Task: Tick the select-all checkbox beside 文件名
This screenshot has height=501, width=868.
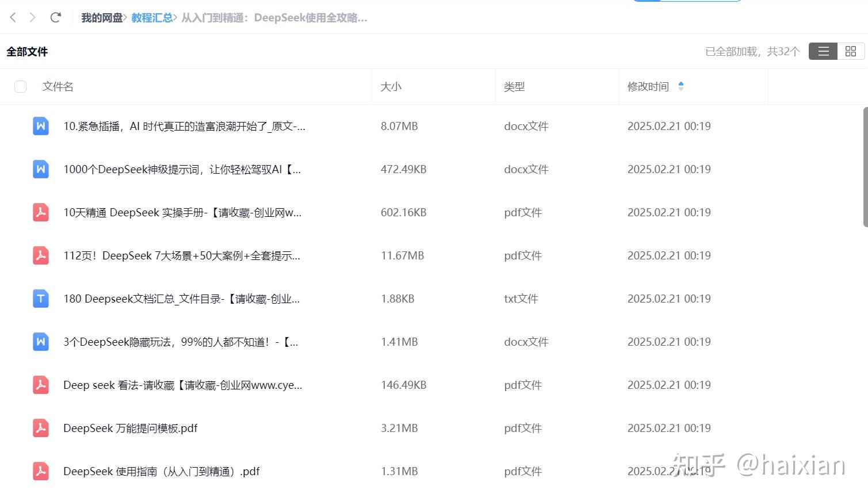Action: click(20, 86)
